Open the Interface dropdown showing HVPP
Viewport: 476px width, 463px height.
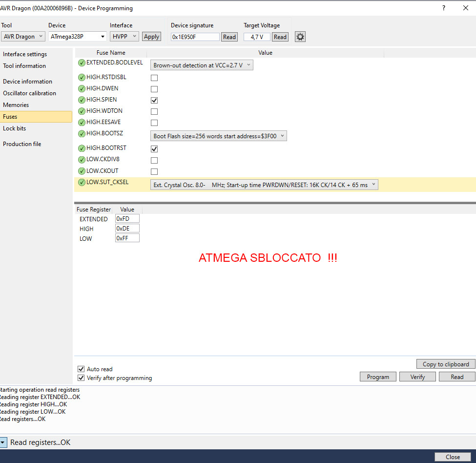tap(124, 37)
